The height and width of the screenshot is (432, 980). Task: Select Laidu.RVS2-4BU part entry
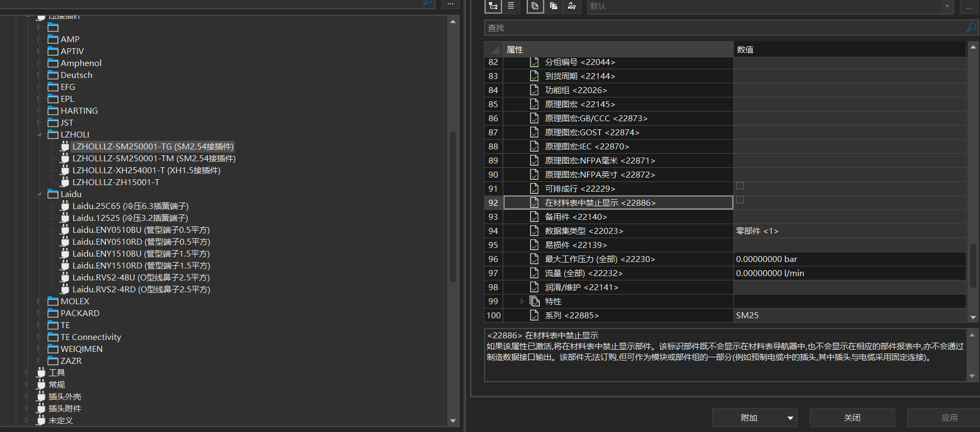coord(141,278)
